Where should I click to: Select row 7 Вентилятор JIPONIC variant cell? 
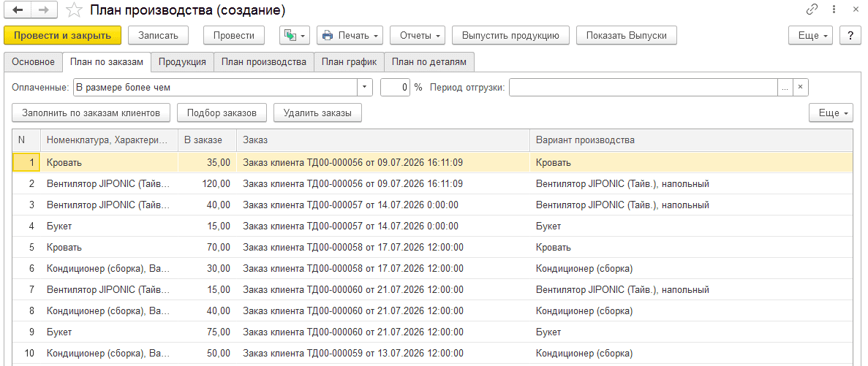[691, 290]
